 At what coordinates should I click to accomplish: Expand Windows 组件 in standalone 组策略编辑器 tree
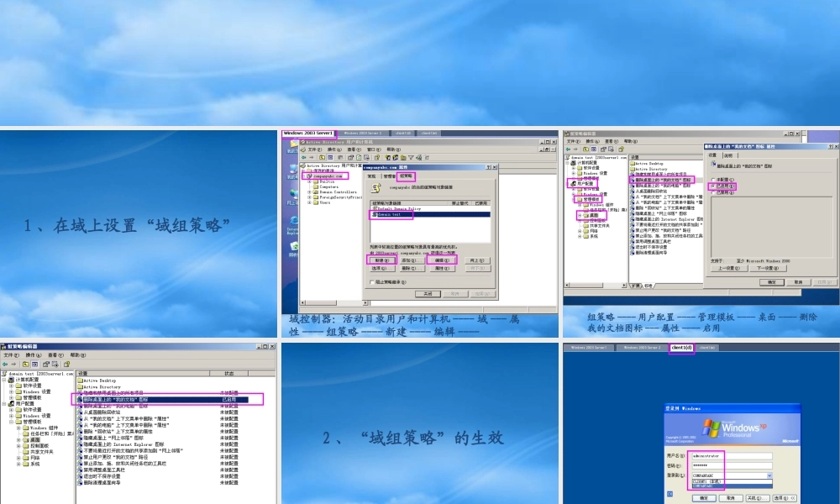coord(18,428)
